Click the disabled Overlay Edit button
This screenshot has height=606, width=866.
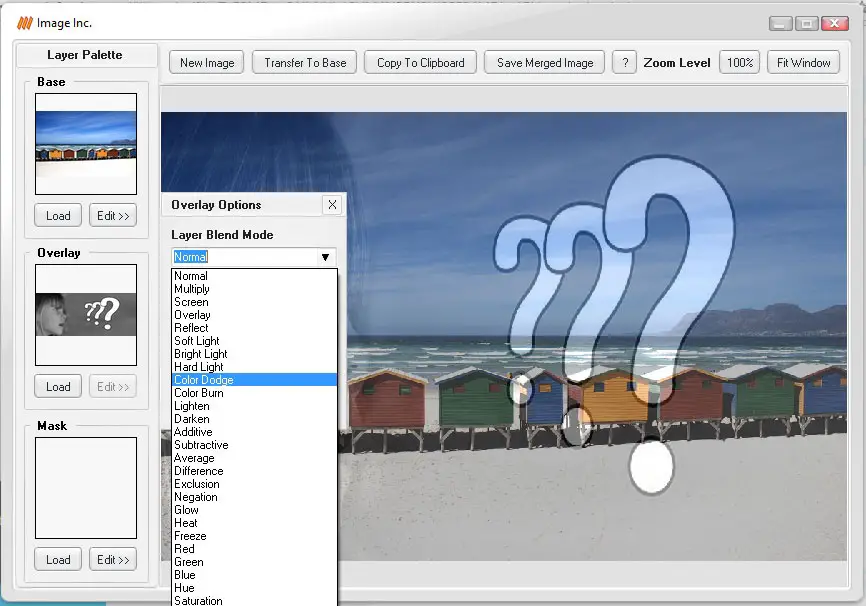pos(113,387)
